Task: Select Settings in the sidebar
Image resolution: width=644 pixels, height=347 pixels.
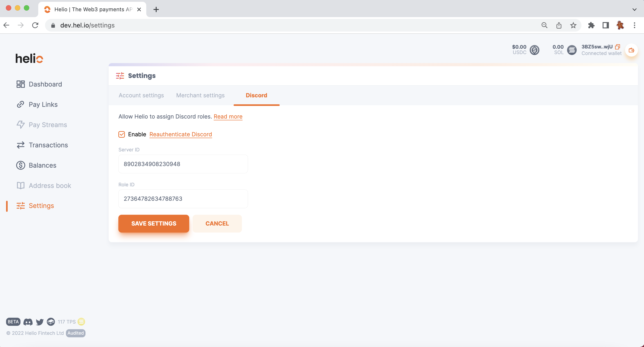Action: tap(35, 205)
